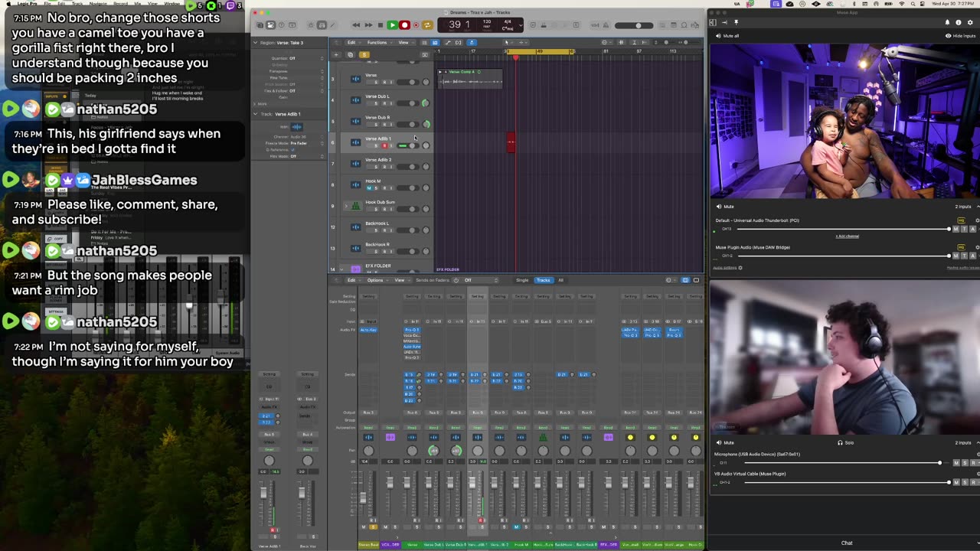
Task: Expand the More section in Region inspector
Action: pos(256,103)
